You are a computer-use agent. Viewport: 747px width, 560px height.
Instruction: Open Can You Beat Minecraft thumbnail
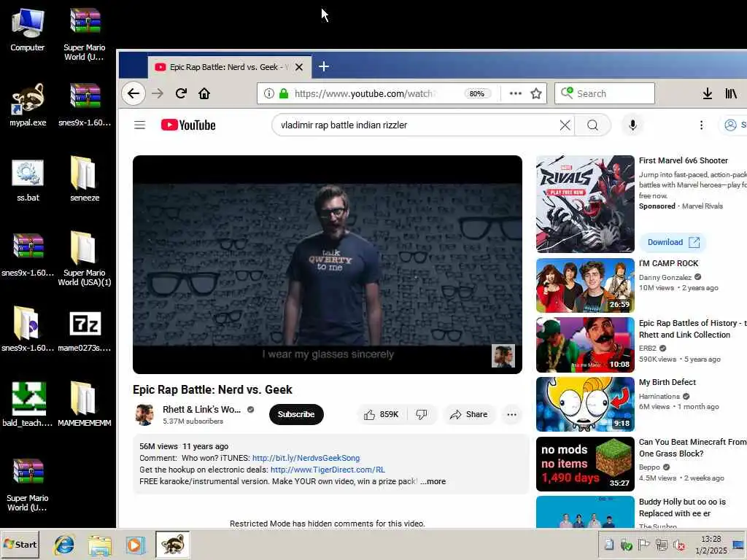coord(585,464)
